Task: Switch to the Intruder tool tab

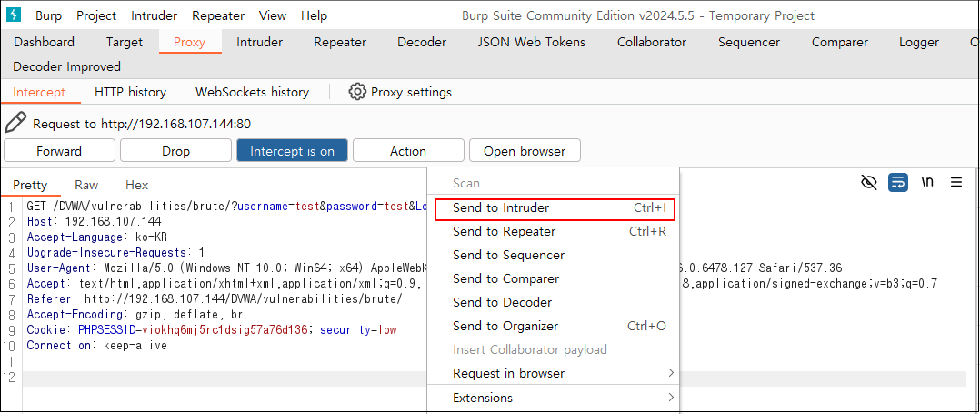Action: pos(259,42)
